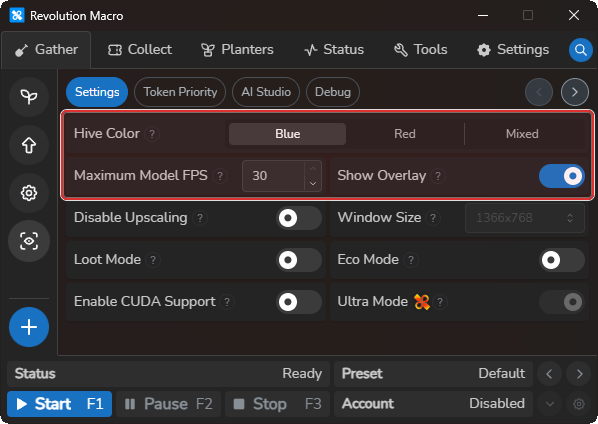598x424 pixels.
Task: Click the left arrow next to the Debug pill
Action: point(539,92)
